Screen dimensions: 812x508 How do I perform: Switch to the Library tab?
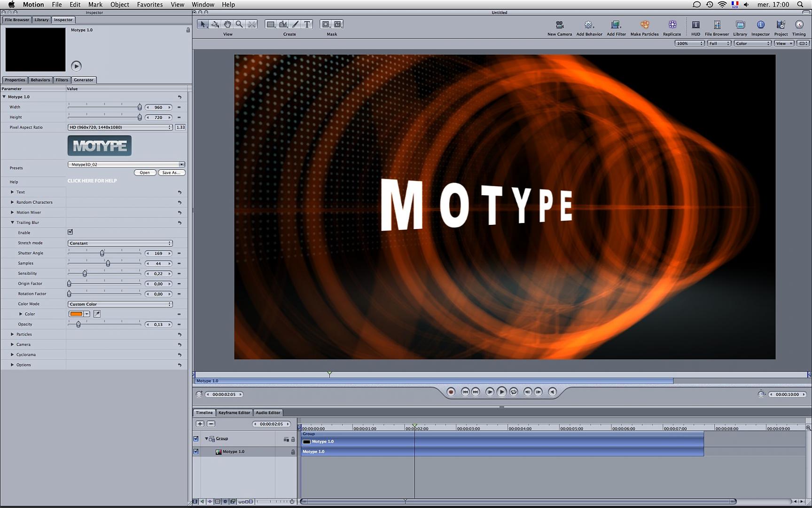tap(41, 20)
